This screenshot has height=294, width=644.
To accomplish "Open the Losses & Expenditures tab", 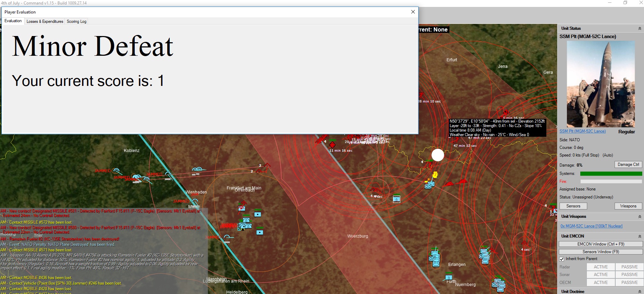I will coord(45,21).
